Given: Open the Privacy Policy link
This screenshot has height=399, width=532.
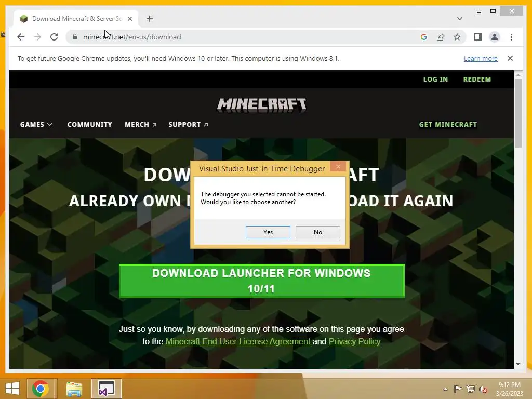Looking at the screenshot, I should (x=354, y=341).
